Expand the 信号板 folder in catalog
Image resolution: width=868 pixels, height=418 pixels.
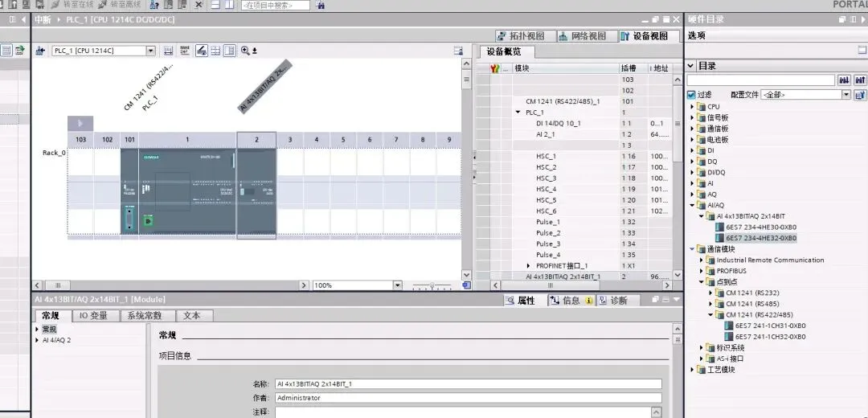[x=692, y=117]
